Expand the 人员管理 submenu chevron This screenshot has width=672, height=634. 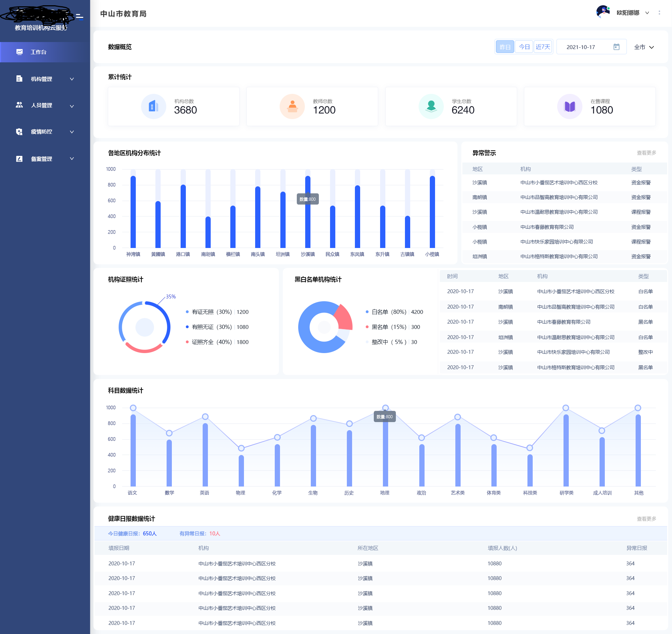click(x=72, y=106)
